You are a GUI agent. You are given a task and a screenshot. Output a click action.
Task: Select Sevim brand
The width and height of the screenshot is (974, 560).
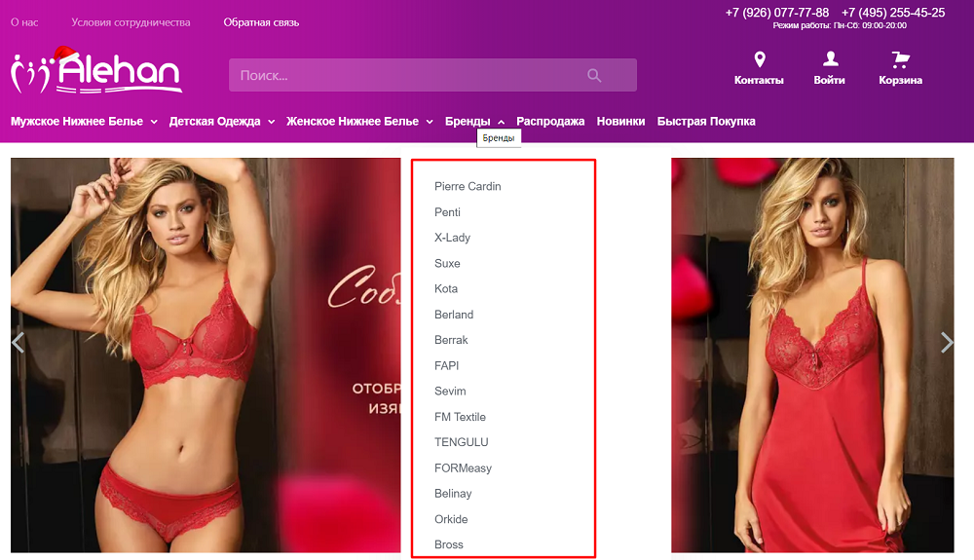click(x=450, y=392)
